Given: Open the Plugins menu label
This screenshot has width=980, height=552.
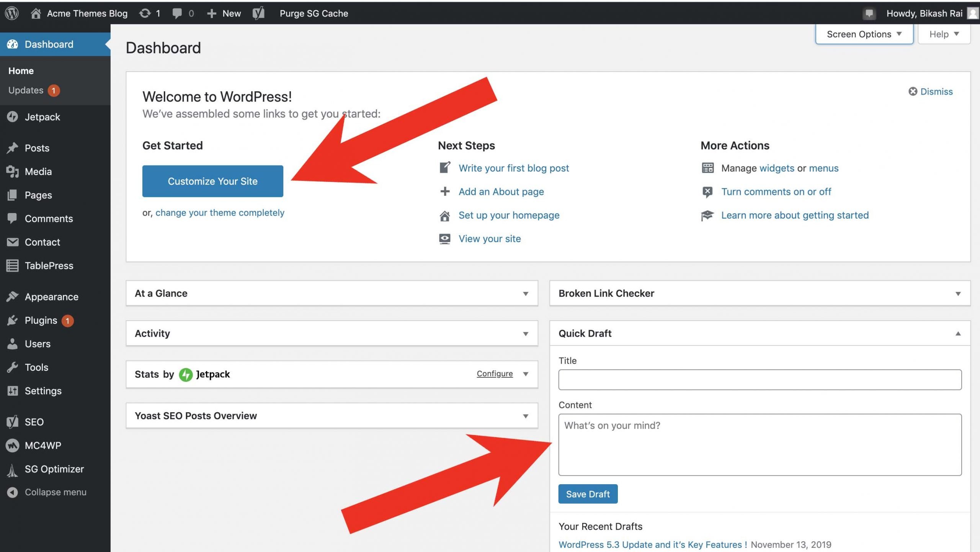Looking at the screenshot, I should [41, 320].
